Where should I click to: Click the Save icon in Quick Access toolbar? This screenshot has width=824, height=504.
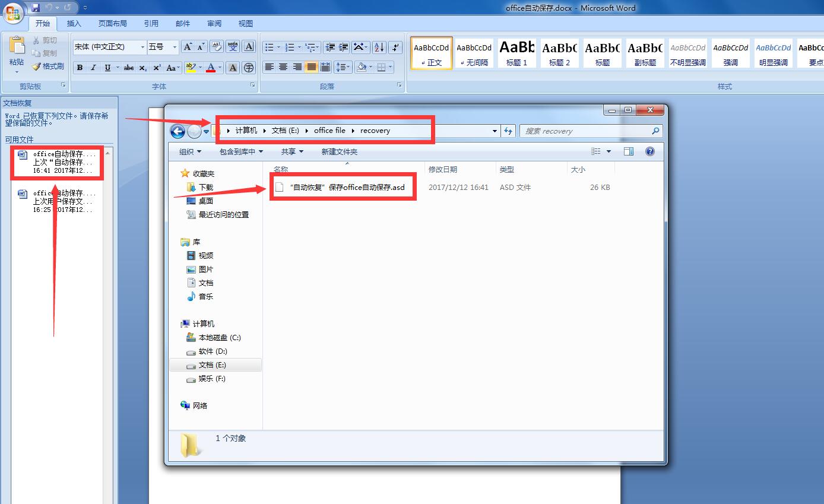(36, 8)
